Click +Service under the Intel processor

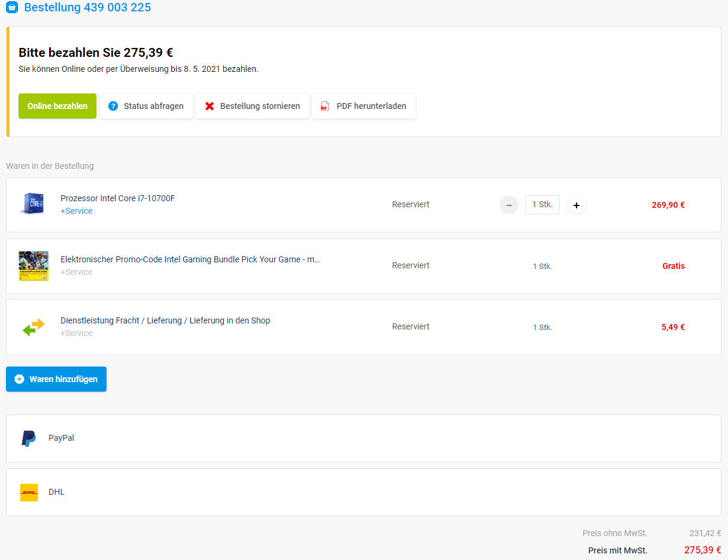click(x=77, y=211)
